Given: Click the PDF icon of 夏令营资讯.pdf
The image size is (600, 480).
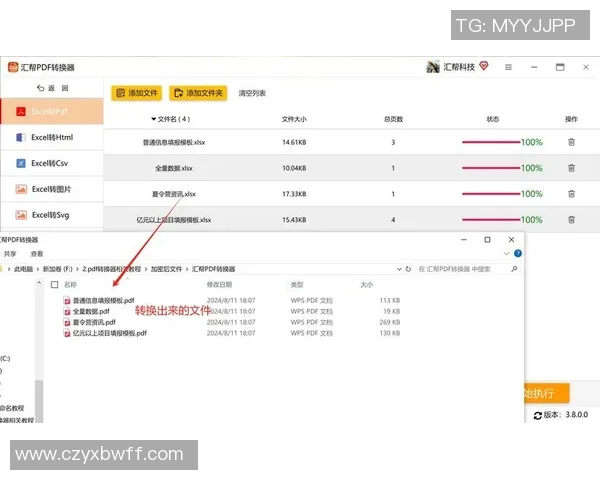Looking at the screenshot, I should click(x=67, y=322).
